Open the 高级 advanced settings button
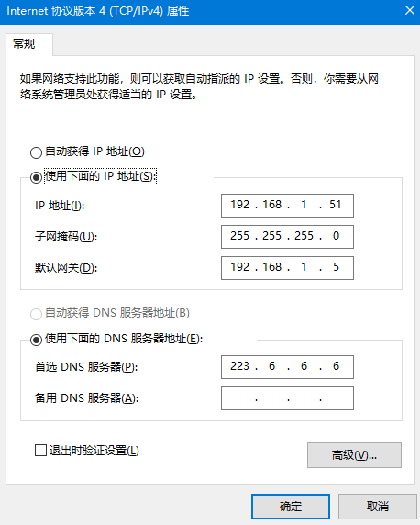Image resolution: width=420 pixels, height=525 pixels. (354, 455)
